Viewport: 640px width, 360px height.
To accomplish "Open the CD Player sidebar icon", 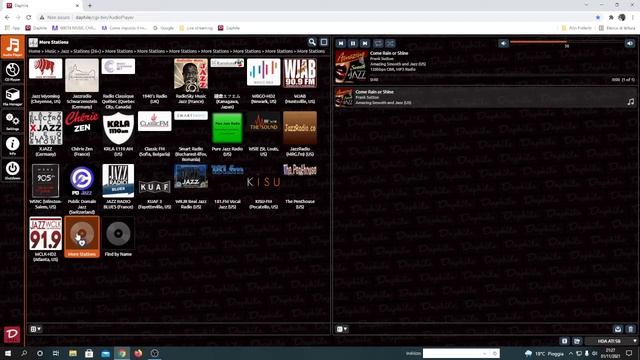I will click(12, 72).
